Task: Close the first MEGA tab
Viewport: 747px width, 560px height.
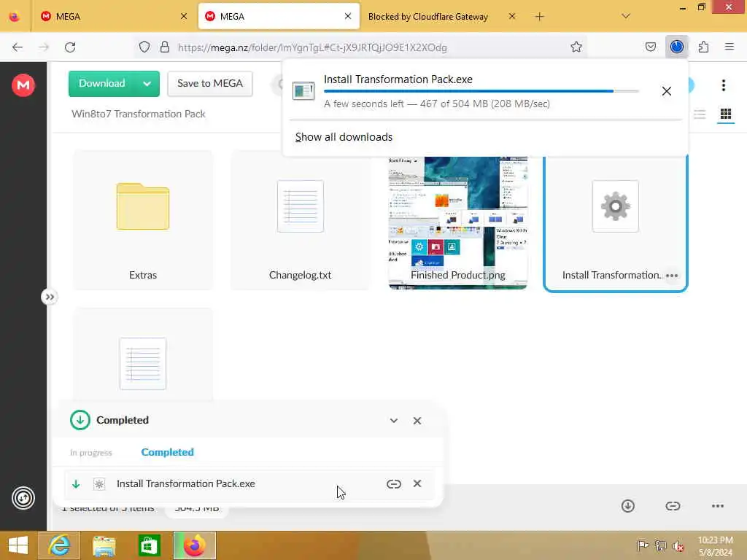Action: coord(184,16)
